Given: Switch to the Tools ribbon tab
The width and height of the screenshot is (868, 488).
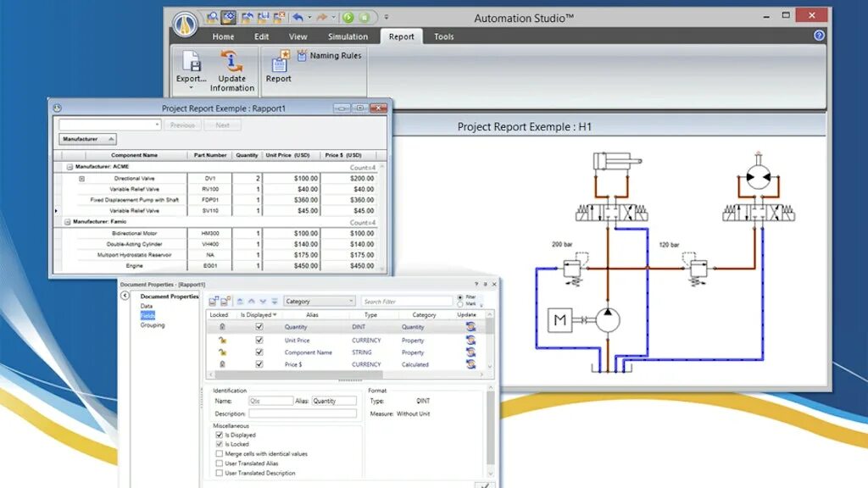Looking at the screenshot, I should coord(444,36).
